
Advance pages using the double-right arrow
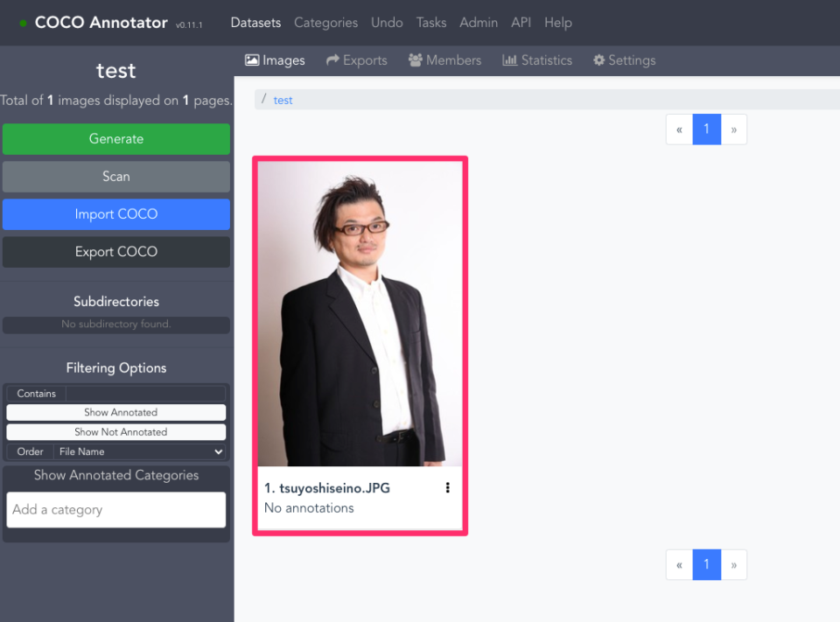(x=734, y=129)
